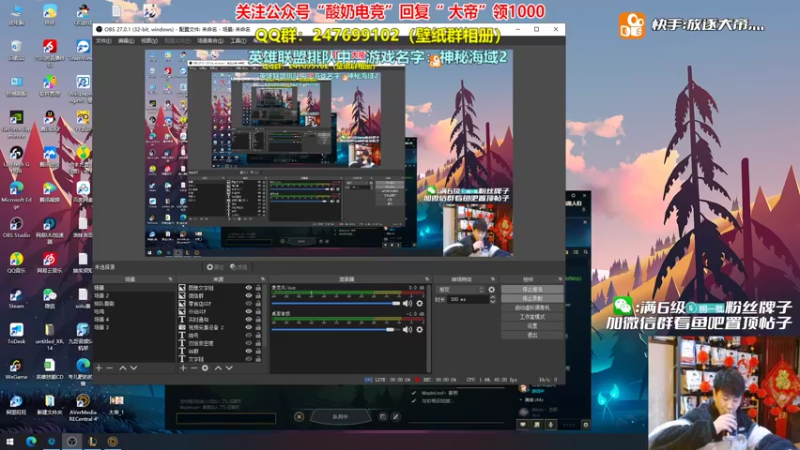
Task: Click the 桌面音频 volume slider
Action: coord(336,330)
